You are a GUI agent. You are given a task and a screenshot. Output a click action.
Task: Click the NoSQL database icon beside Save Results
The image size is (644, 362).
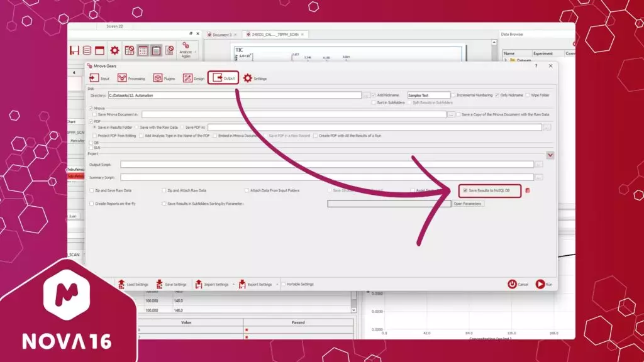(x=528, y=190)
